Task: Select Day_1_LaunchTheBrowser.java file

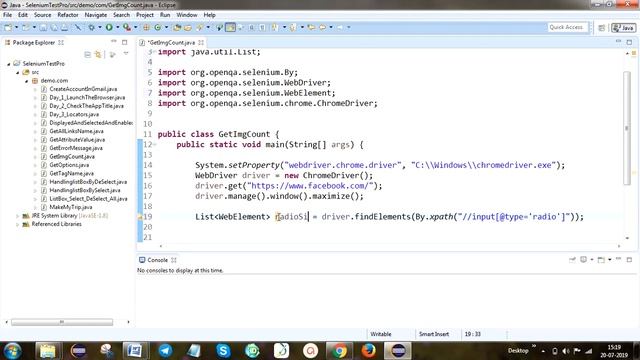Action: [x=87, y=98]
